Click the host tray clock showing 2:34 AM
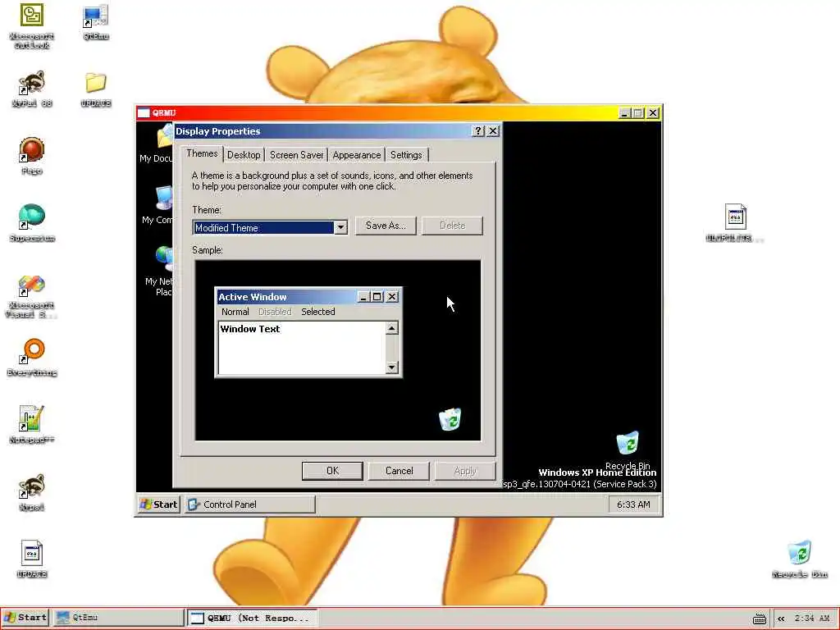Image resolution: width=840 pixels, height=630 pixels. pos(811,619)
